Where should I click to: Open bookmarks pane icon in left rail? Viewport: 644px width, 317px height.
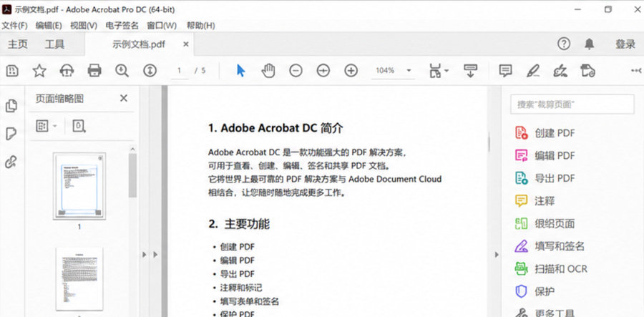pyautogui.click(x=11, y=134)
